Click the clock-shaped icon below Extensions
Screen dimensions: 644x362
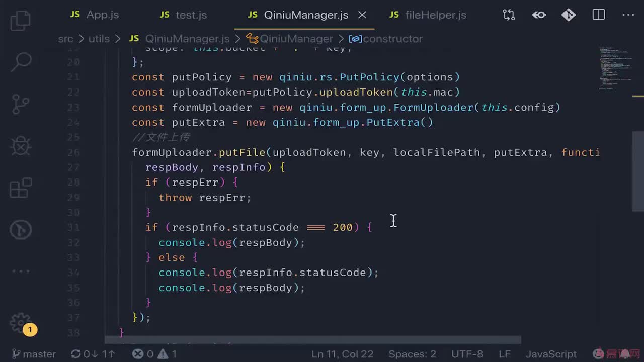point(21,230)
